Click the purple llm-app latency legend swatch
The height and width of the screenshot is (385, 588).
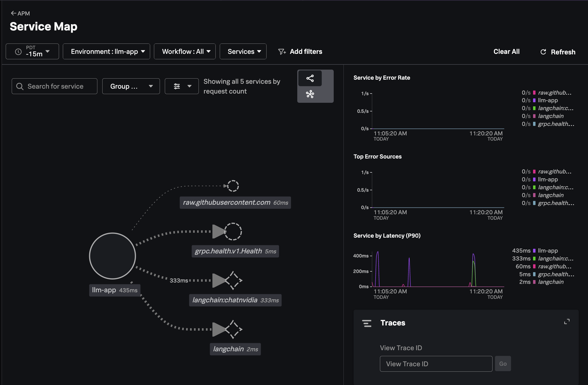[534, 251]
